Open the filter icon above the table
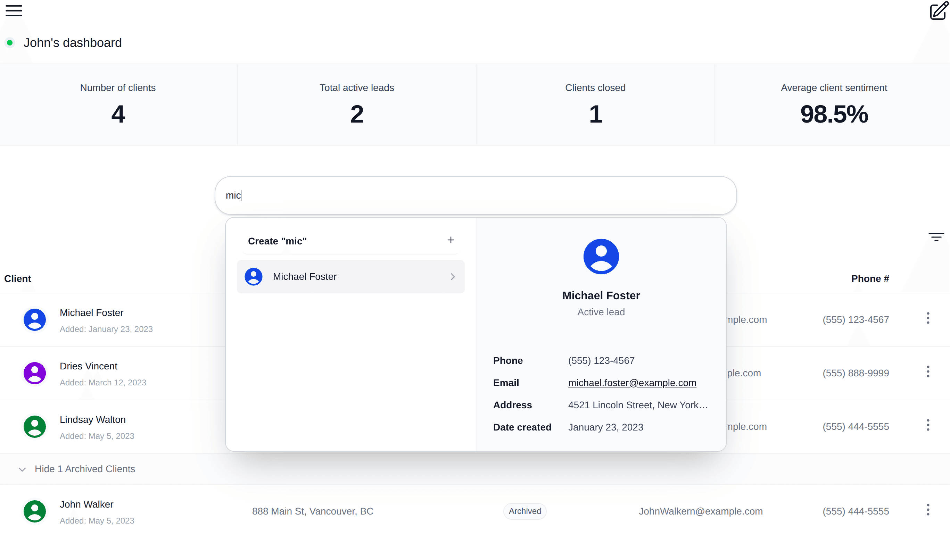The height and width of the screenshot is (560, 950). click(x=936, y=237)
